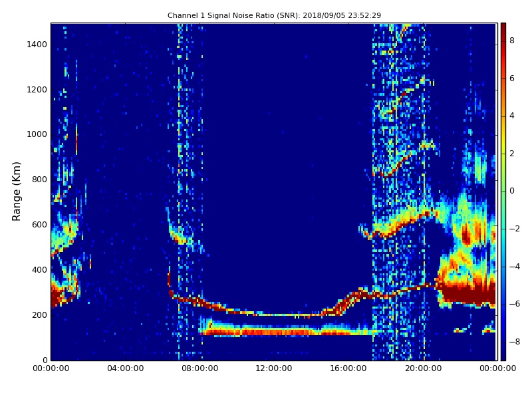This screenshot has width=532, height=399.
Task: Click the 04:00:00 time axis label
Action: pyautogui.click(x=125, y=368)
